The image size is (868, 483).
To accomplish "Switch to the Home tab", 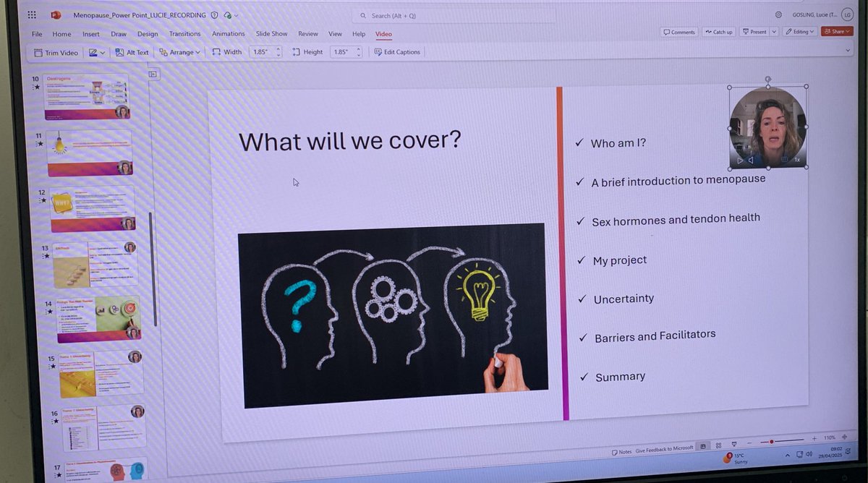I will point(61,34).
